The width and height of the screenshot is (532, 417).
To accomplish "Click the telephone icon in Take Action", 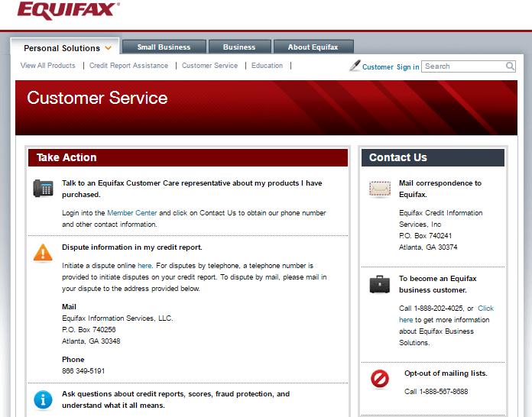I will click(43, 188).
